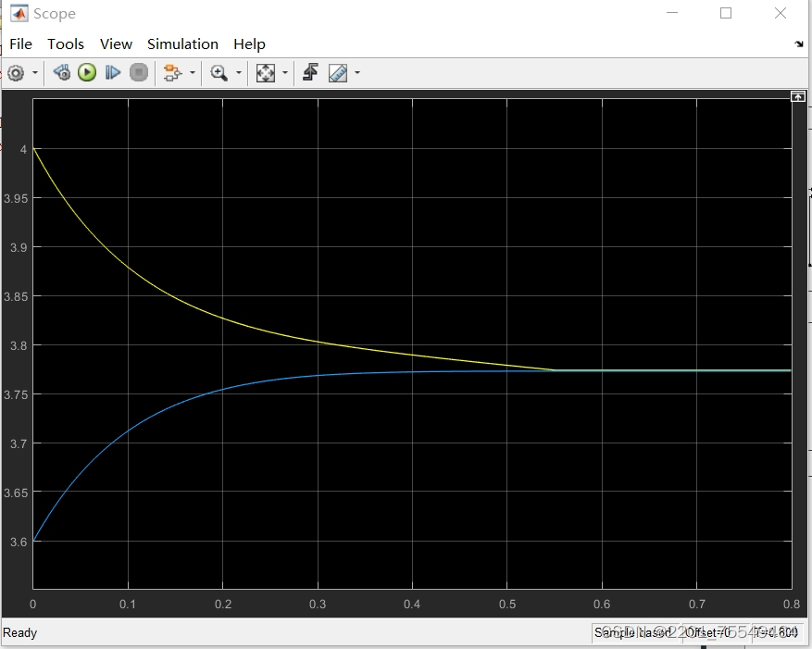Screen dimensions: 812x649
Task: Open the Cursor Measurements ruler icon
Action: point(338,73)
